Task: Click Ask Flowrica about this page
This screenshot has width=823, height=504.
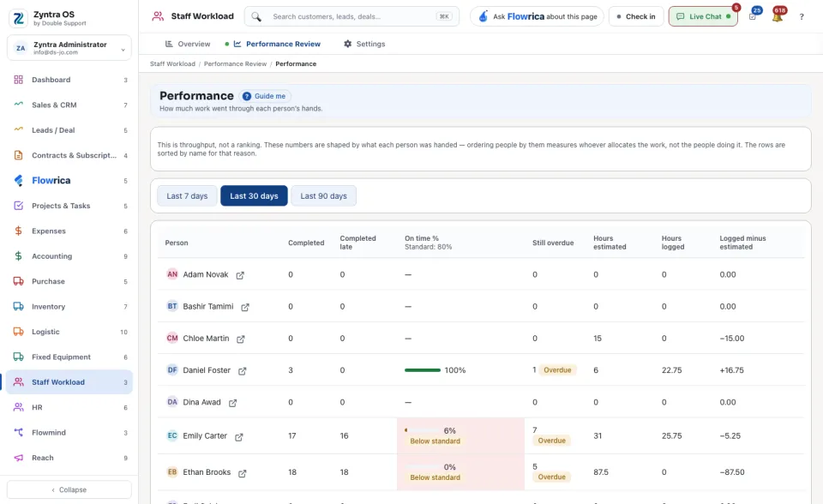Action: (537, 17)
